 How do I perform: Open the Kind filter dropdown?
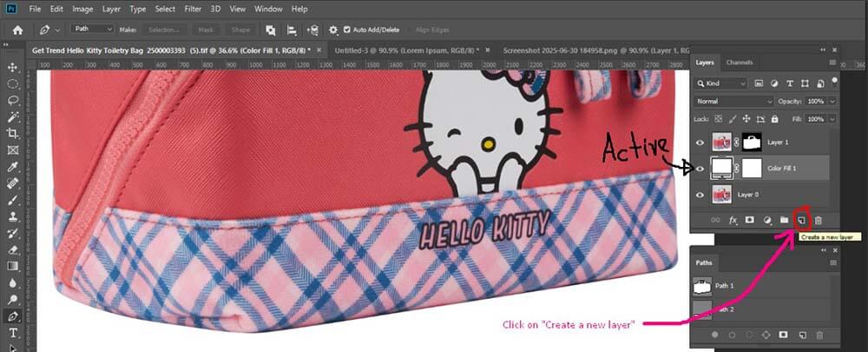click(x=721, y=83)
